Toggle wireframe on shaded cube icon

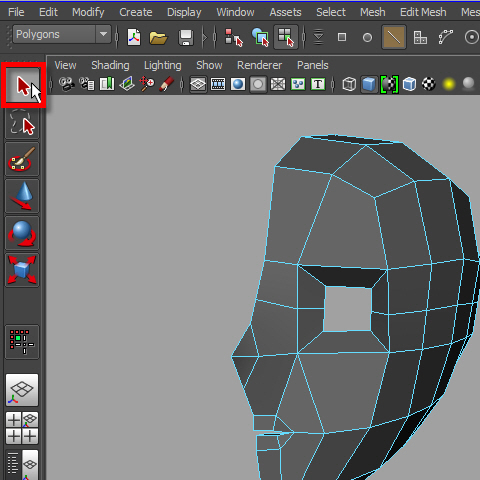click(x=409, y=84)
